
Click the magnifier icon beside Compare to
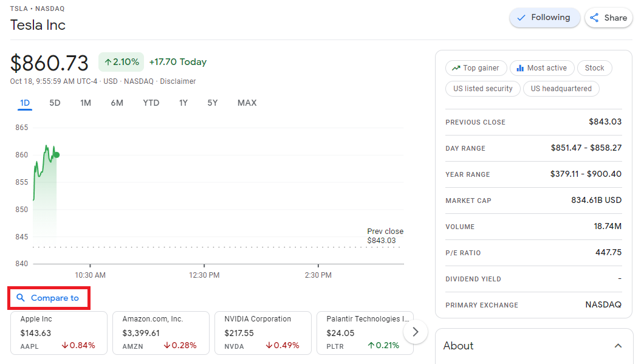21,297
